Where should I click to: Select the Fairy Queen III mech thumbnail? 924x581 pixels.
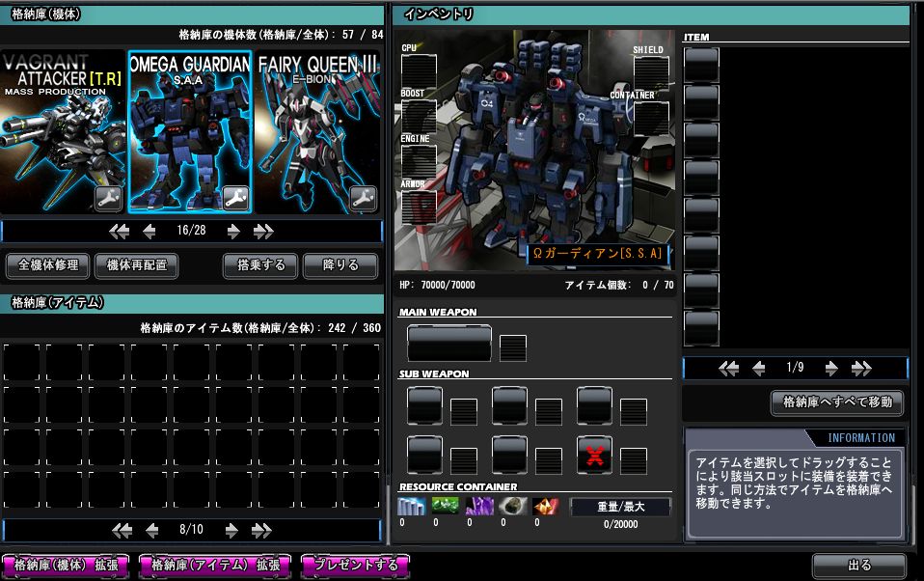pos(317,131)
